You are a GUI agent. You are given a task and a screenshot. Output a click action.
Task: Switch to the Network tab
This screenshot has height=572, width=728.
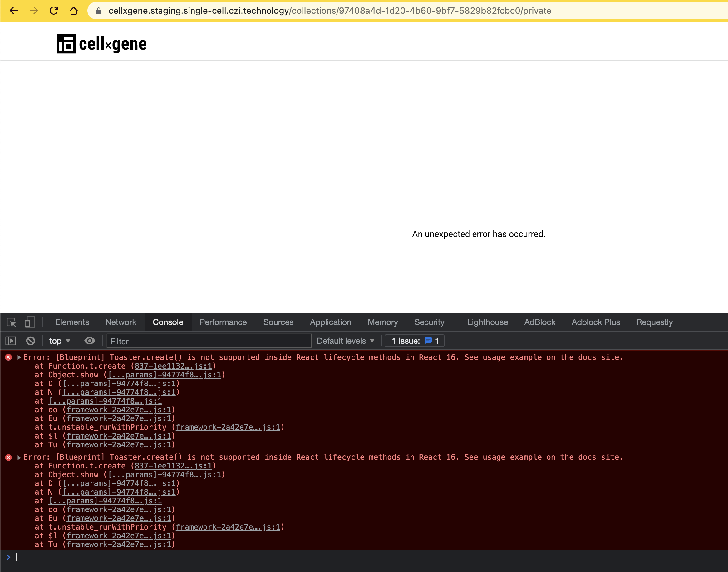point(121,322)
